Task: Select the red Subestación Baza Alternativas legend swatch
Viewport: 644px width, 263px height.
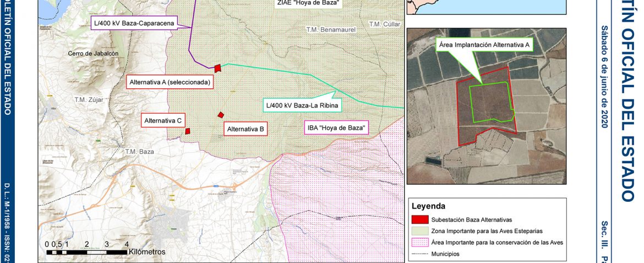Action: (419, 219)
